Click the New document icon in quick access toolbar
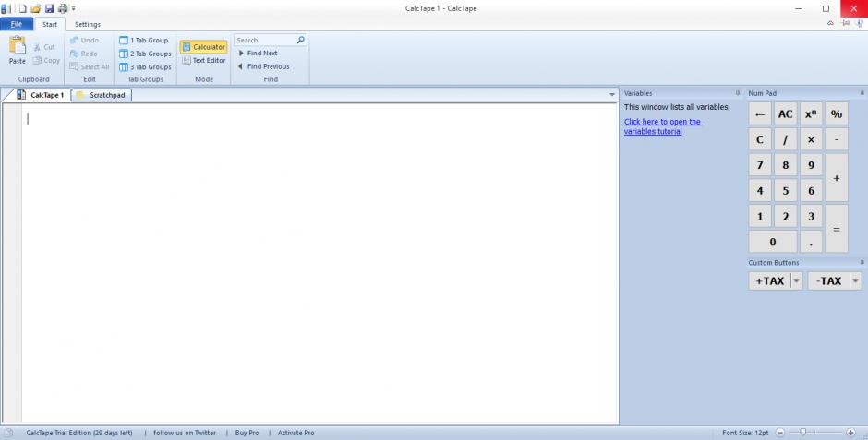Image resolution: width=868 pixels, height=440 pixels. tap(23, 8)
